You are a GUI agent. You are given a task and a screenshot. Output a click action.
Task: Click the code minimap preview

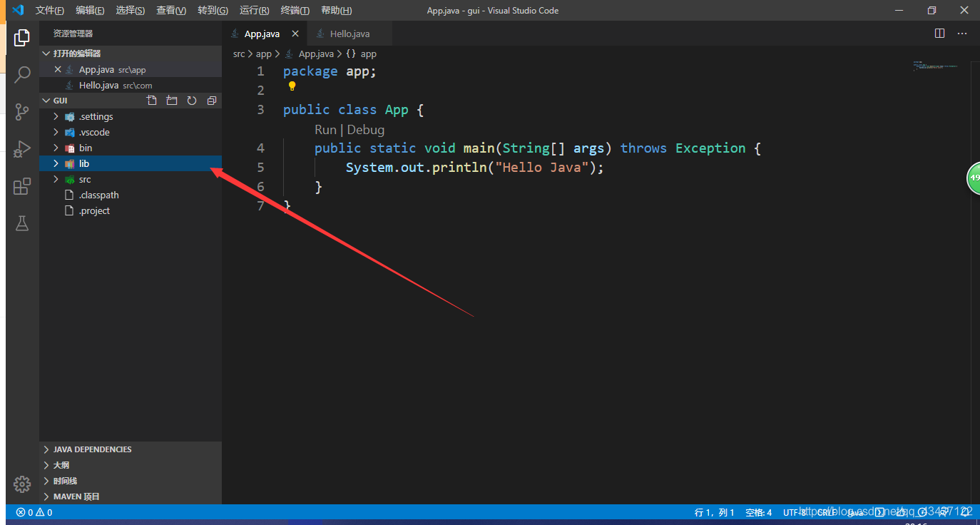935,66
